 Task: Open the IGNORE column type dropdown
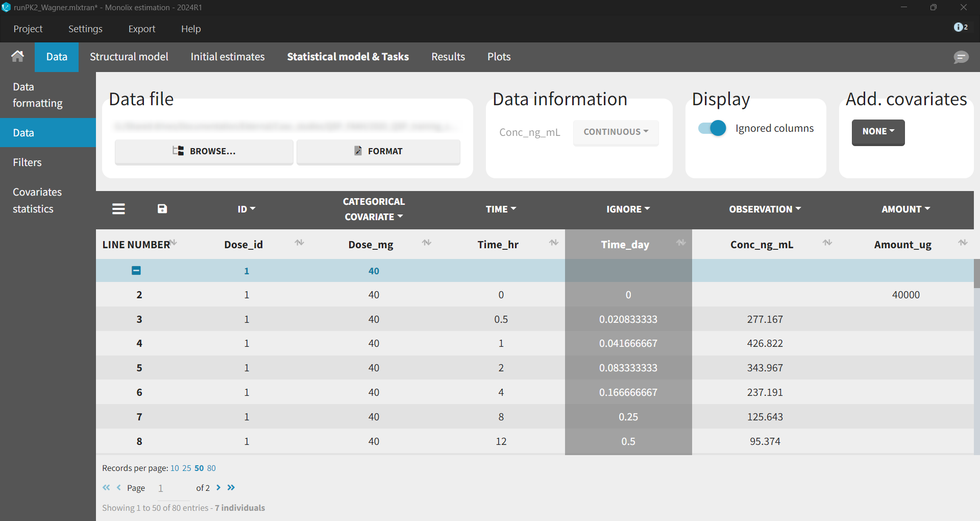628,209
